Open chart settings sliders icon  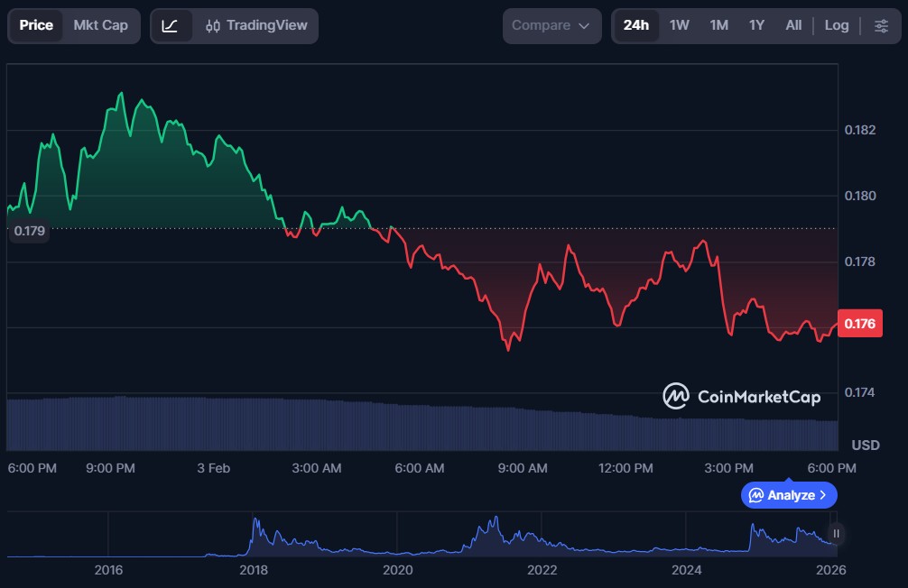881,25
